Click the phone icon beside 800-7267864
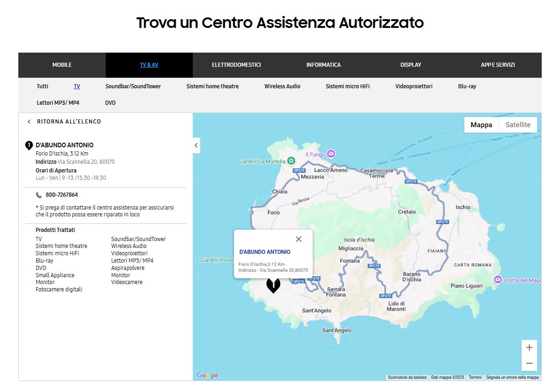 click(x=38, y=195)
